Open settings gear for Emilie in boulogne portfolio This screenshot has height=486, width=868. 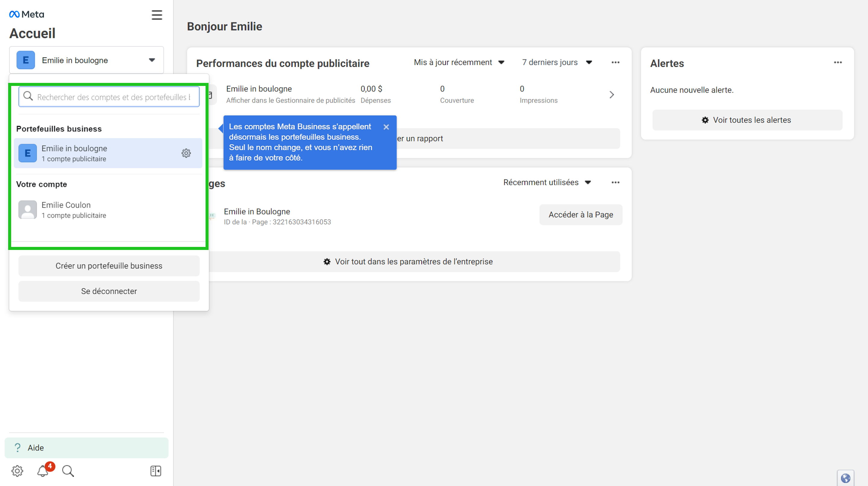coord(186,153)
